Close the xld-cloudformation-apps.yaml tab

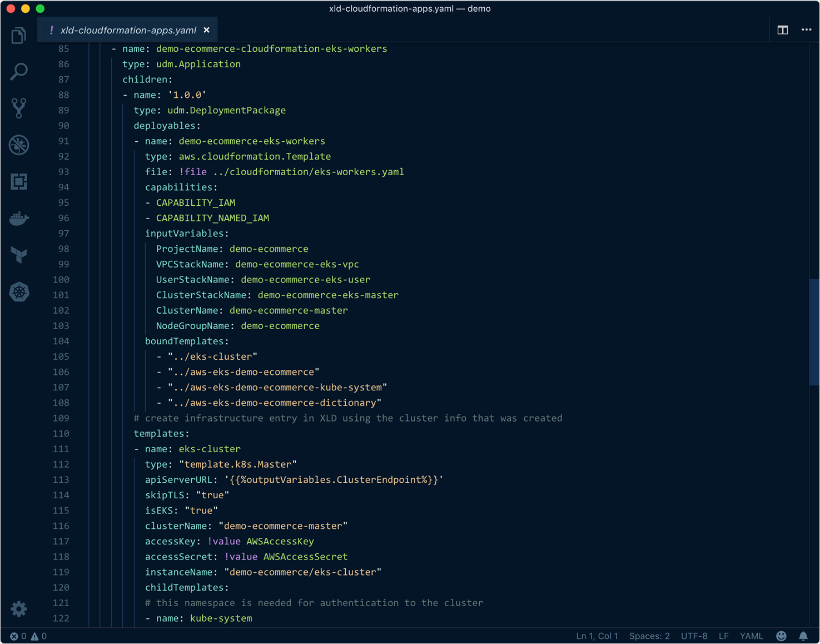click(207, 30)
